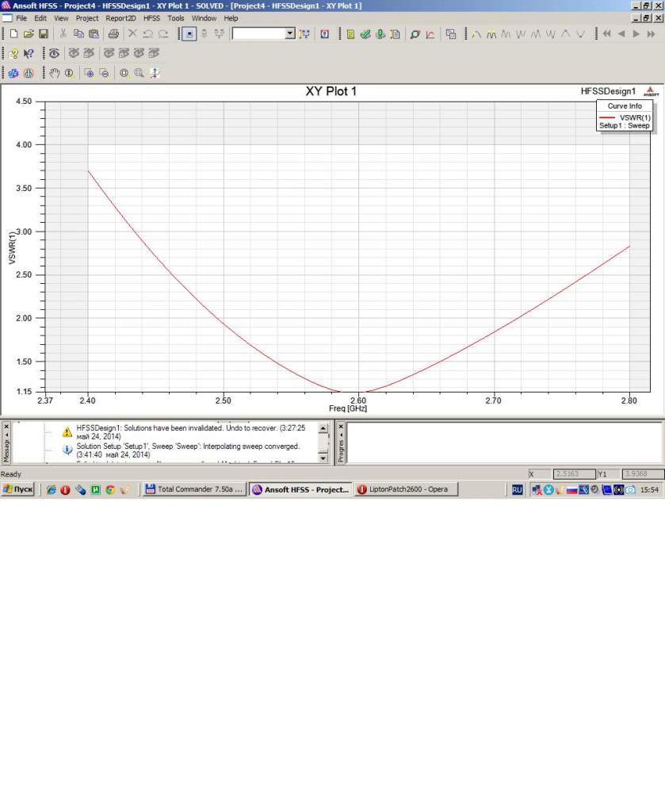Click the What's This help cursor icon
The width and height of the screenshot is (665, 812).
click(x=29, y=53)
